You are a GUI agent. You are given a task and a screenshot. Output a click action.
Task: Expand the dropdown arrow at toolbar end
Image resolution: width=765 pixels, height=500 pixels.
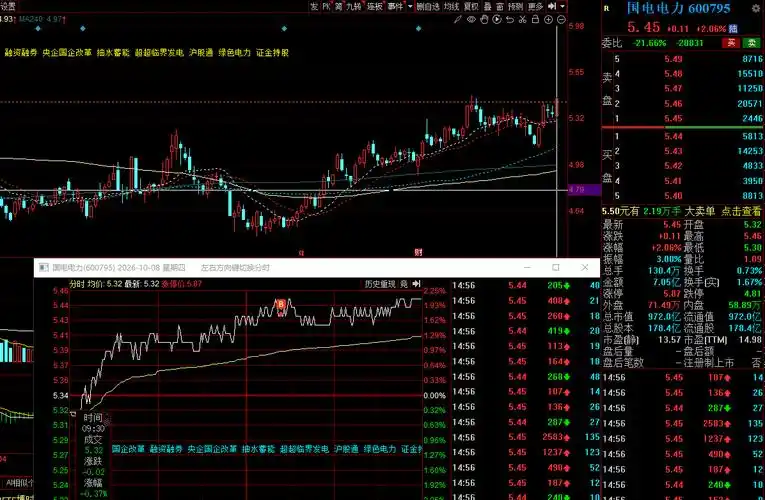tap(563, 6)
